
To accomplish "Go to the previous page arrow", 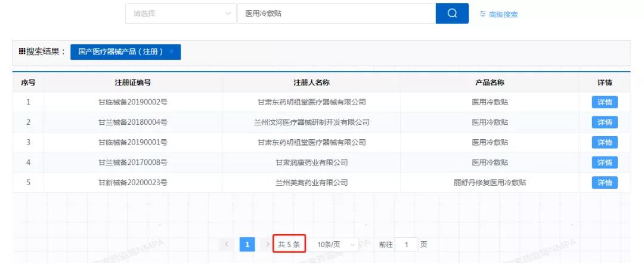I will pyautogui.click(x=227, y=244).
